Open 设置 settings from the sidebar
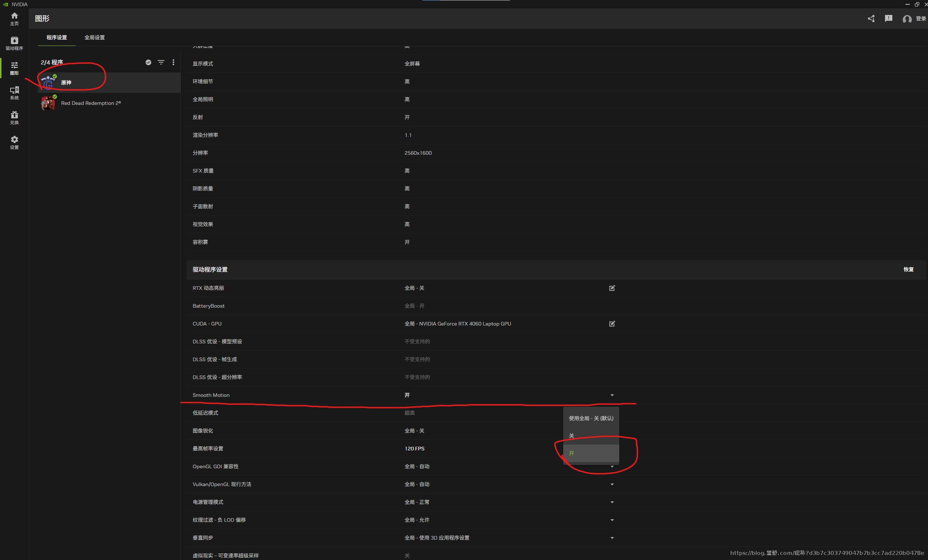This screenshot has width=928, height=560. click(x=14, y=143)
